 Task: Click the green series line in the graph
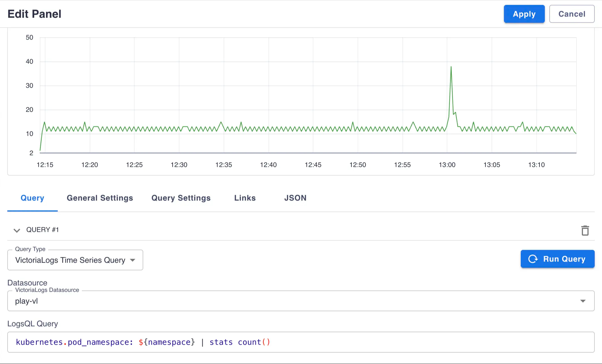[x=196, y=129]
